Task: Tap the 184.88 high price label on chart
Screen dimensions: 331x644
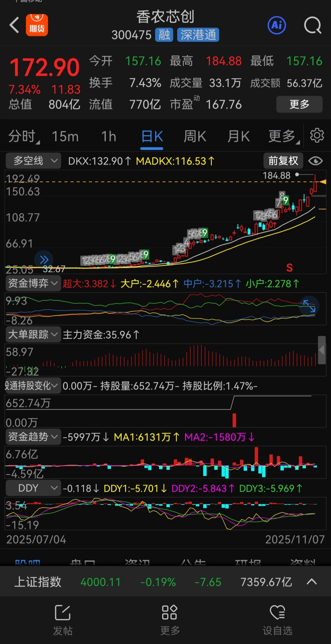Action: [x=276, y=176]
